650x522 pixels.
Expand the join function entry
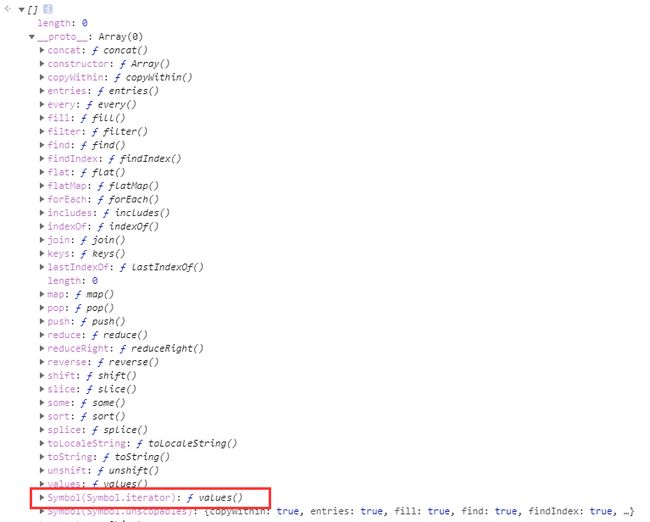(x=42, y=240)
